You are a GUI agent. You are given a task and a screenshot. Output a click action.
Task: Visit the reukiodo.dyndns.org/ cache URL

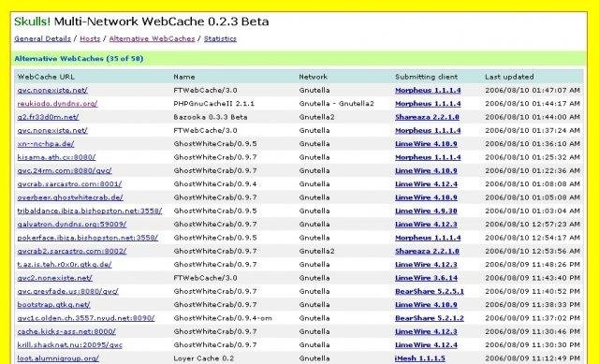coord(57,104)
